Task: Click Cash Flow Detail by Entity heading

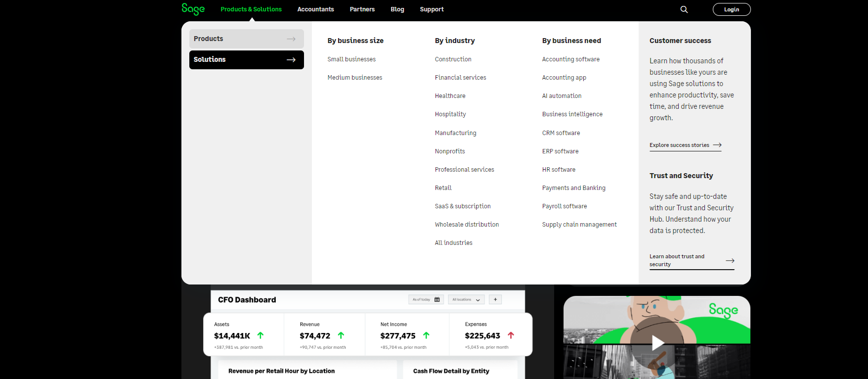Action: [x=451, y=371]
